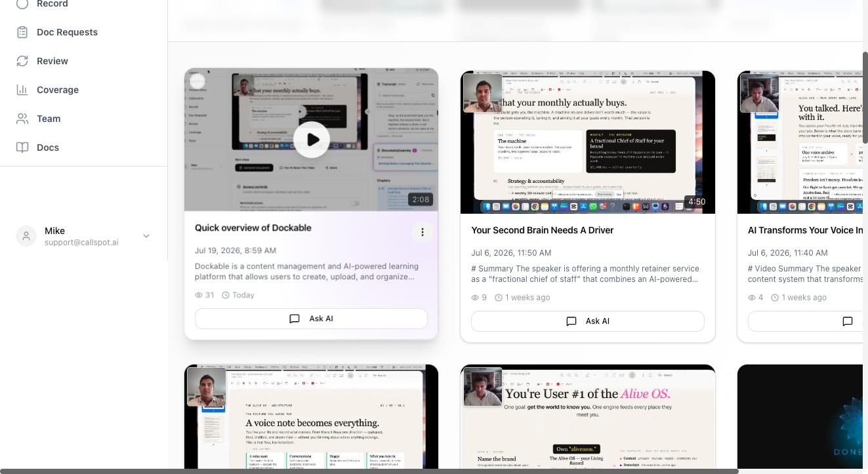
Task: Click the Quick overview of Dockable title
Action: point(253,227)
